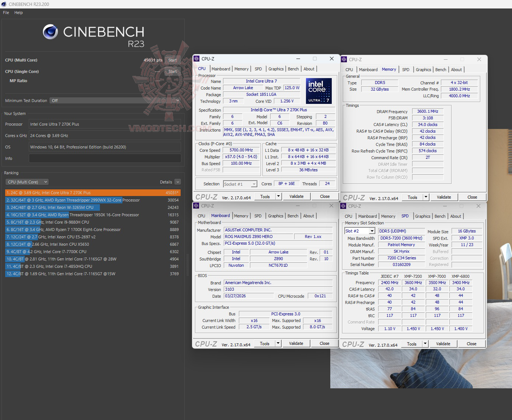Click the title bar icon of the CPU-Z window showing the SPD tab
This screenshot has width=512, height=420.
point(343,206)
